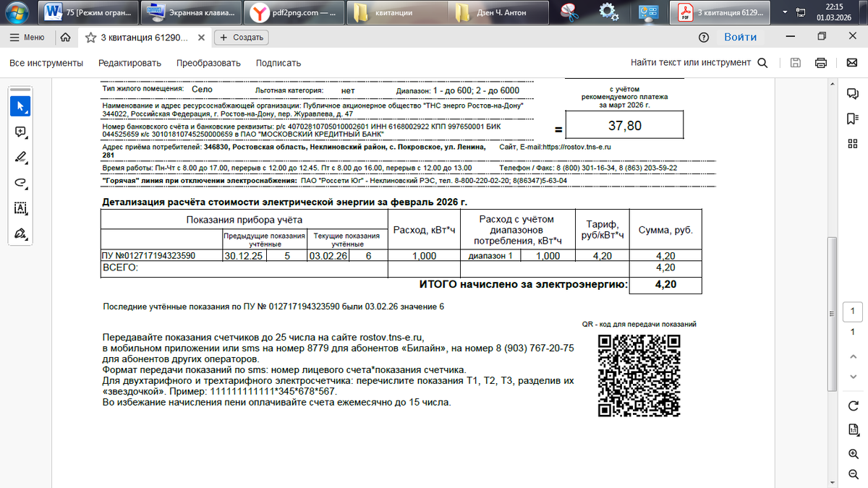Open the page thumbnails grid icon

[x=853, y=144]
